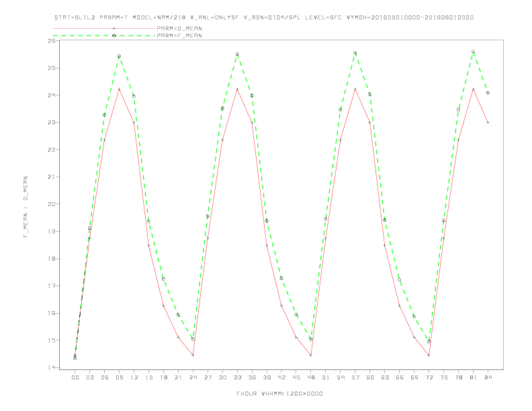Click the red O_MEAN peak marker at hour 33
Viewport: 532px width, 411px height.
tap(237, 89)
